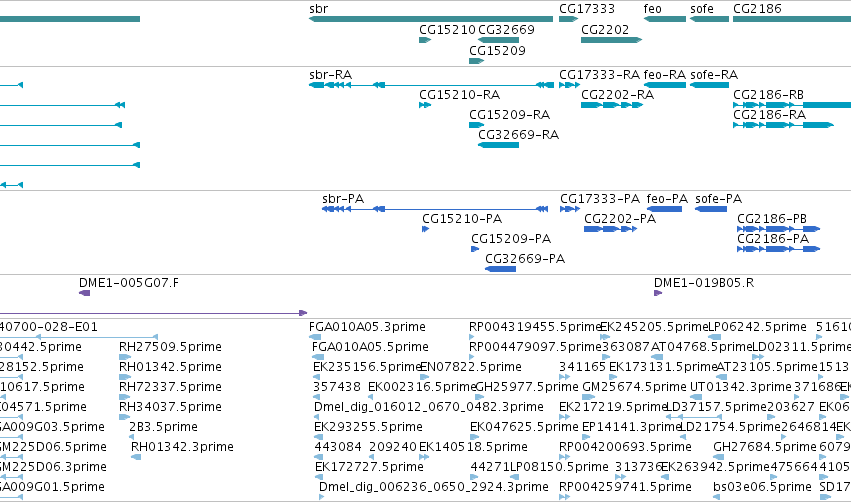The image size is (851, 502).
Task: Click the 341165 EST label
Action: pos(582,366)
